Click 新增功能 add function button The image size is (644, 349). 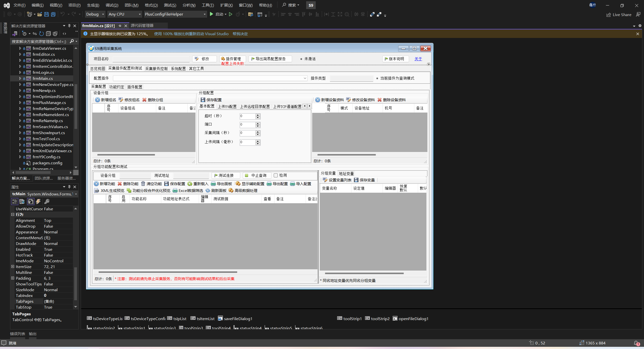(x=104, y=184)
